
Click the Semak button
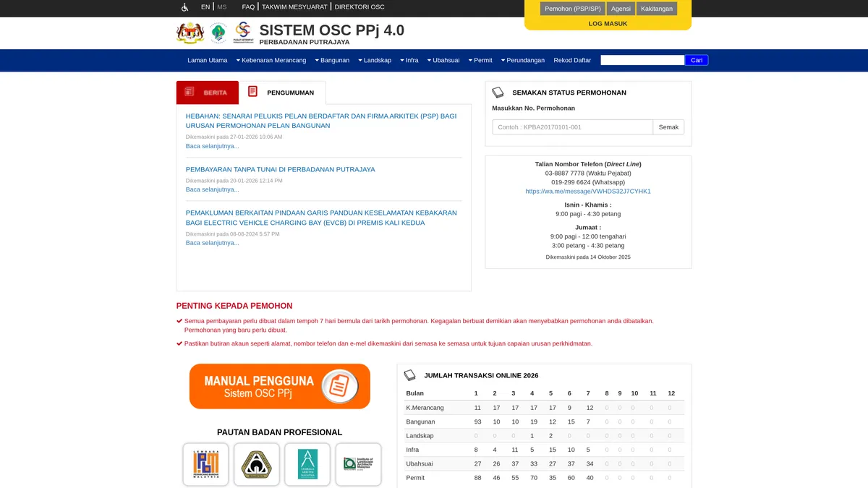pos(668,127)
